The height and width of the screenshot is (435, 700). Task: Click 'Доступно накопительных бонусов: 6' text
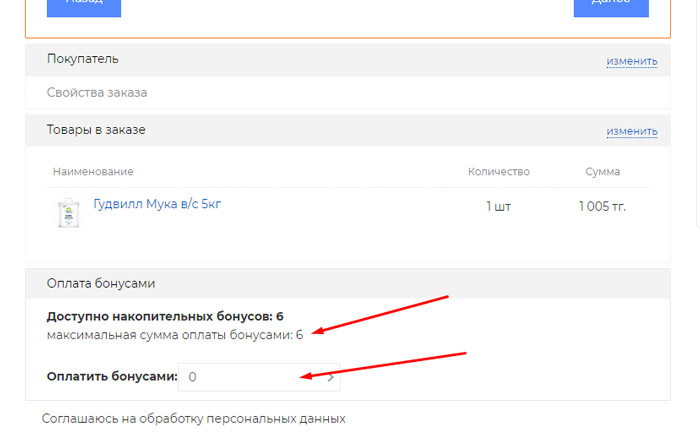pyautogui.click(x=165, y=316)
